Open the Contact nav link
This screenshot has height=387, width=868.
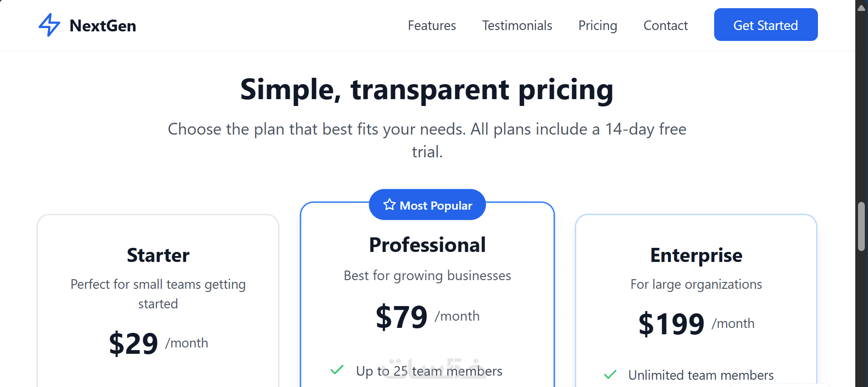click(x=665, y=25)
